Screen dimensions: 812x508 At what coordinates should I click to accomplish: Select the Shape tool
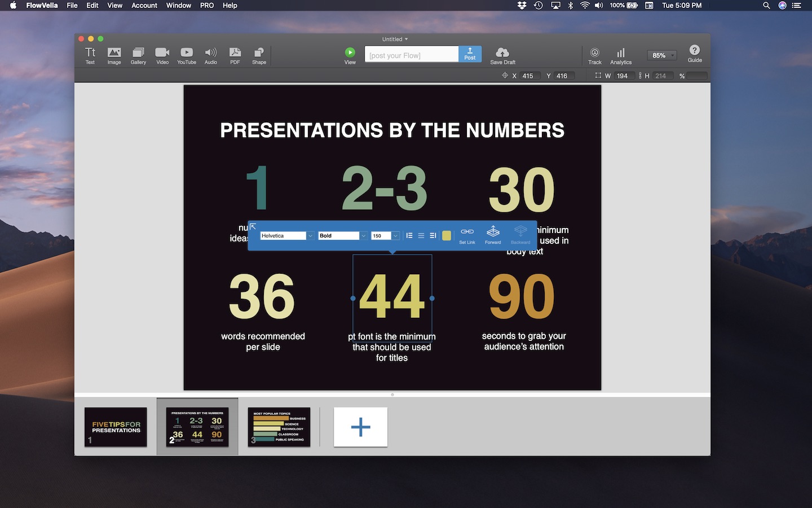coord(259,55)
